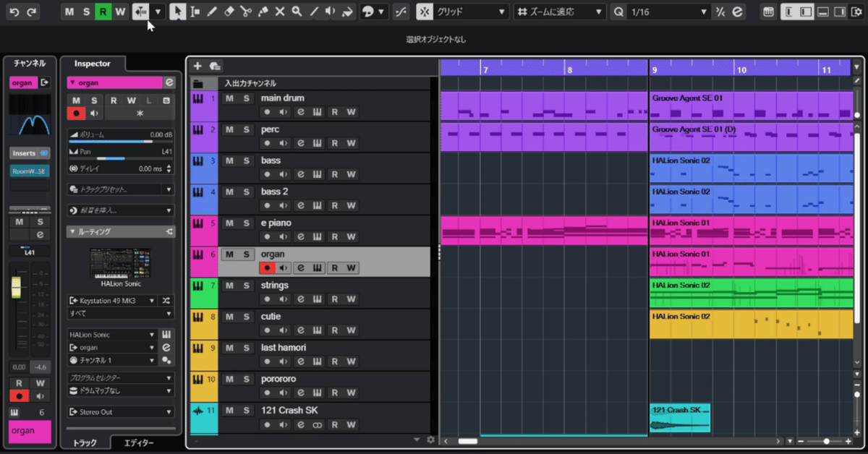Image resolution: width=868 pixels, height=454 pixels.
Task: Select the Object Selection arrow tool
Action: (x=177, y=12)
